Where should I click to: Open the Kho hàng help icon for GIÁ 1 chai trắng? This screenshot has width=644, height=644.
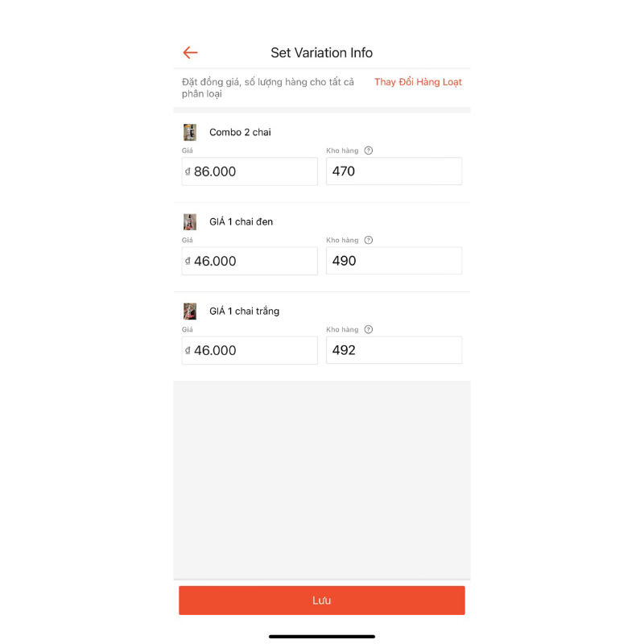(369, 329)
